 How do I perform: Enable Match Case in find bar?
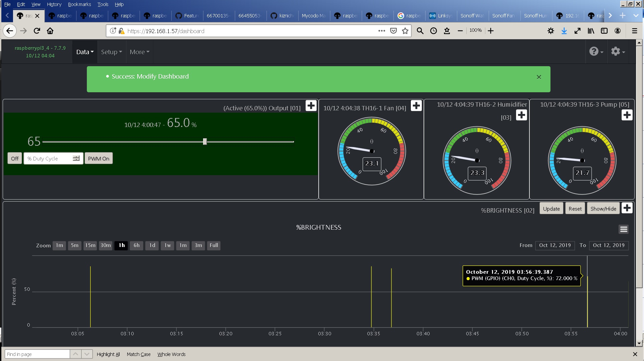click(139, 354)
